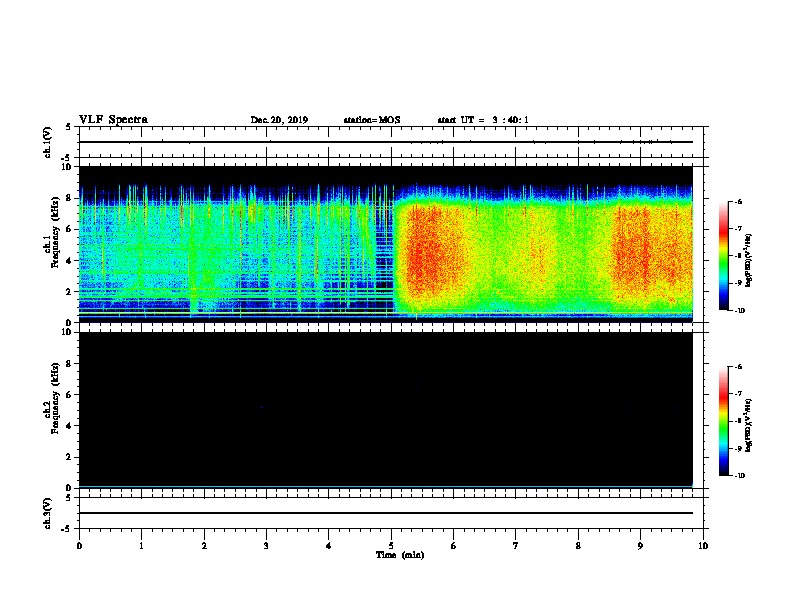Click time-axis tick label "3"
This screenshot has width=792, height=612.
click(266, 546)
